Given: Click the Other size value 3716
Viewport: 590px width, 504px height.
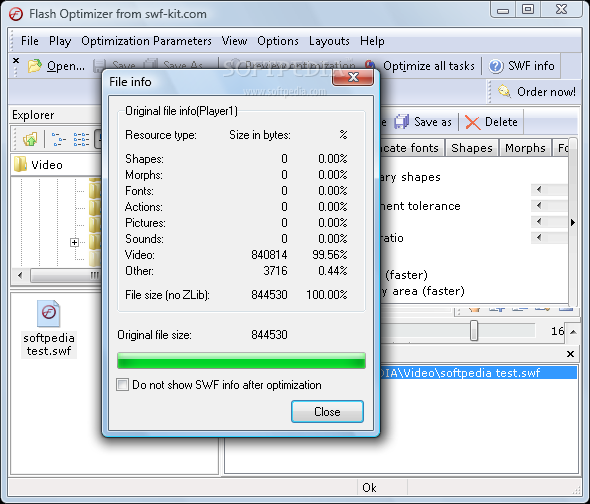Looking at the screenshot, I should 275,271.
